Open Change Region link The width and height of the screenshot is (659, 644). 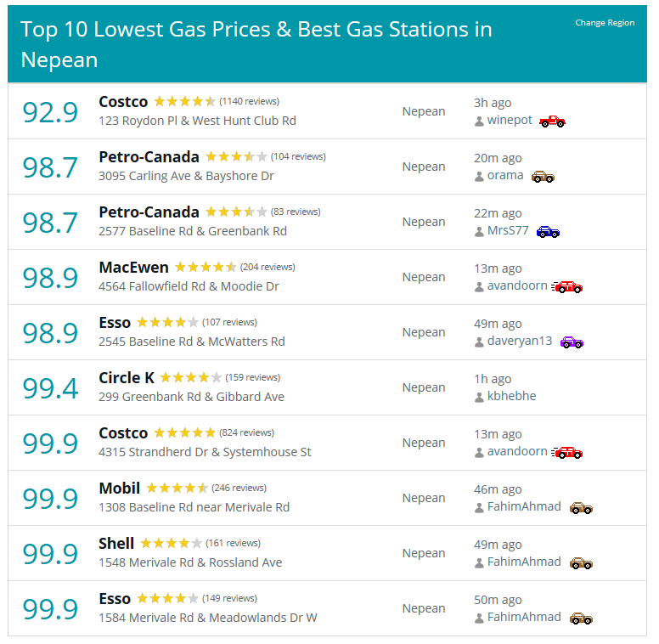[605, 23]
